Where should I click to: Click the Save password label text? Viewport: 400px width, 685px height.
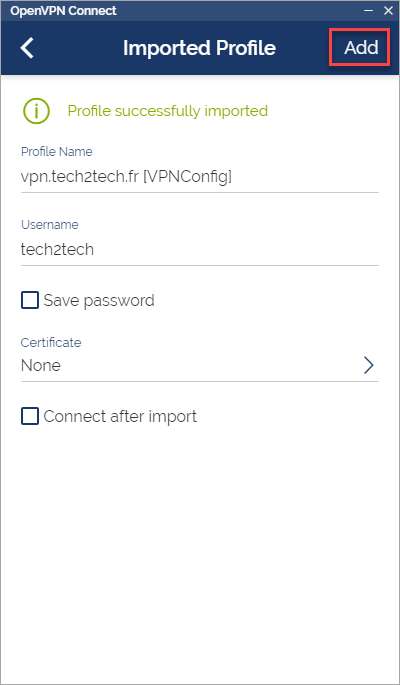point(99,301)
